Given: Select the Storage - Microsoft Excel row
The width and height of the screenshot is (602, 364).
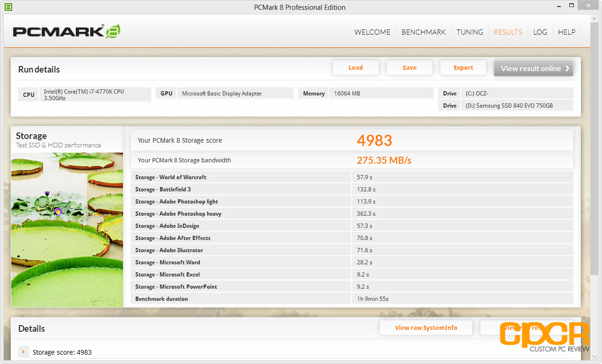Looking at the screenshot, I should point(352,274).
